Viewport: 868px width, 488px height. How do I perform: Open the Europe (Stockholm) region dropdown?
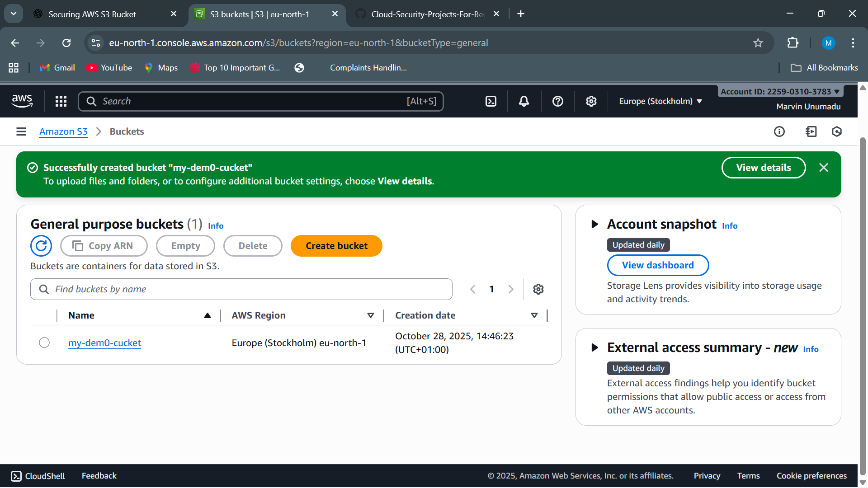660,101
